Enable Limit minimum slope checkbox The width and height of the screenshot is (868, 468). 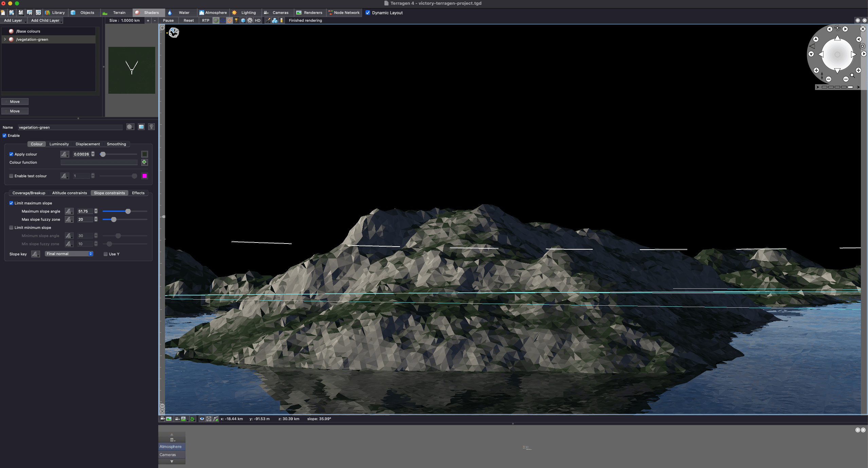(x=11, y=228)
